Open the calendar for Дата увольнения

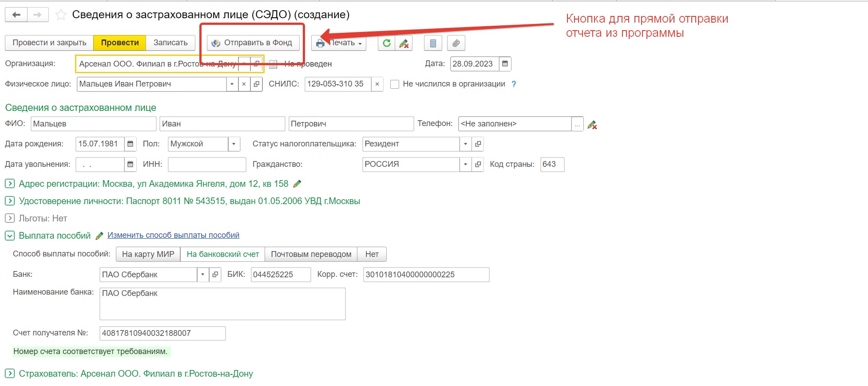[x=130, y=164]
